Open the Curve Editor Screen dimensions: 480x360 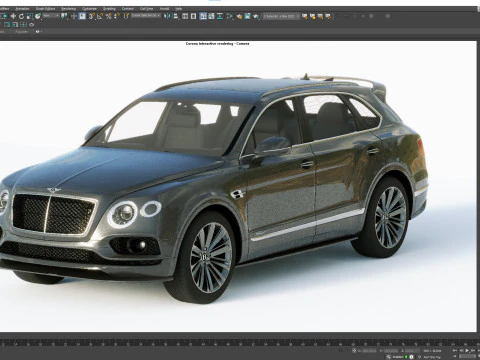(x=211, y=16)
